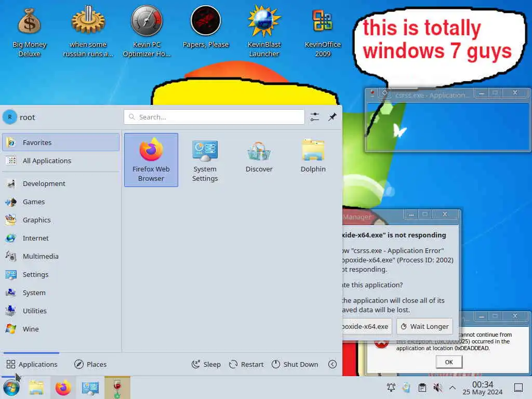The image size is (532, 399).
Task: Click the clock showing 00:34
Action: click(483, 388)
